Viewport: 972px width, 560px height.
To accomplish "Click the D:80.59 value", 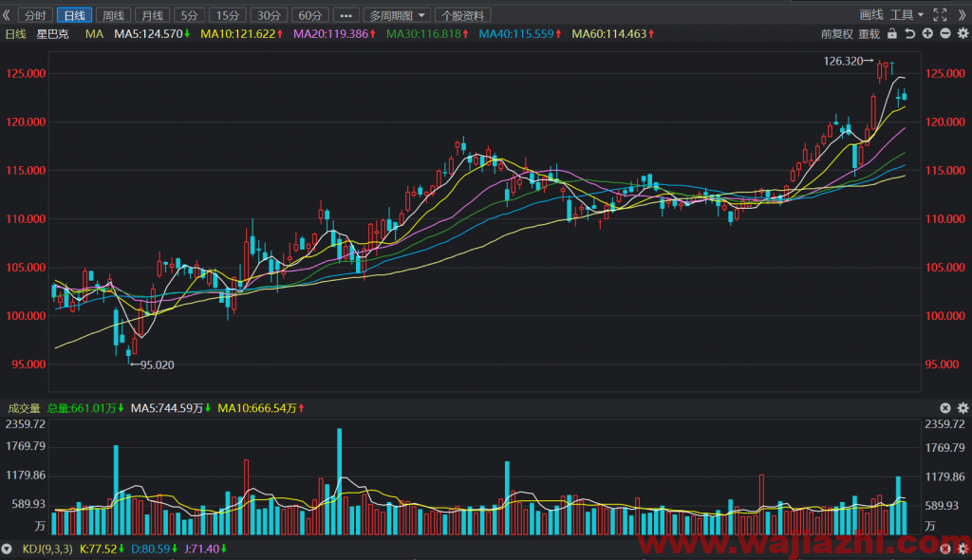I will (155, 549).
